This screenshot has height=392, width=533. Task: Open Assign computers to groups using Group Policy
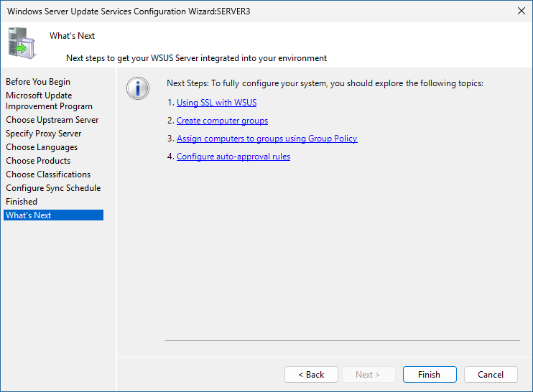click(x=266, y=139)
